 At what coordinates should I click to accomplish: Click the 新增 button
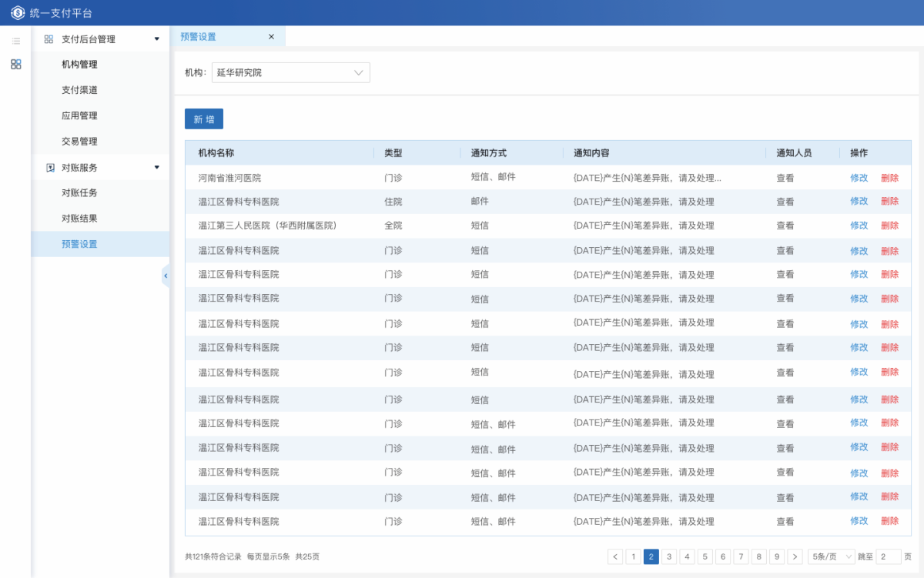(x=204, y=119)
